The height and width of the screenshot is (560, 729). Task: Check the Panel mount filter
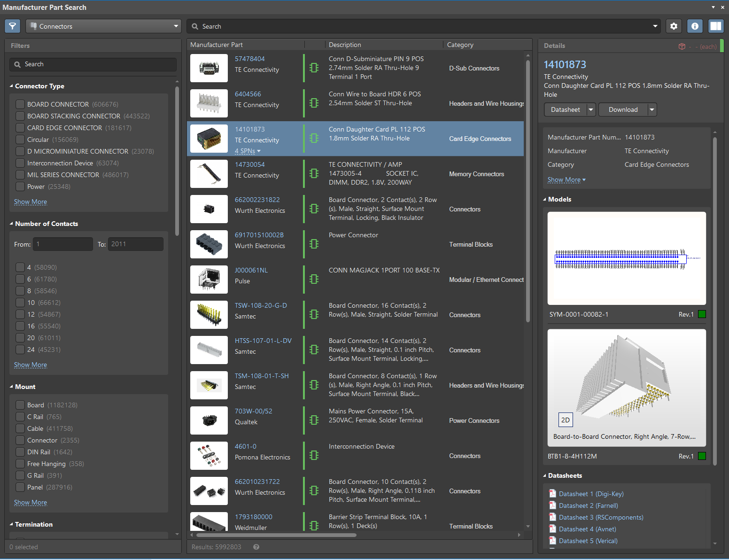tap(20, 487)
